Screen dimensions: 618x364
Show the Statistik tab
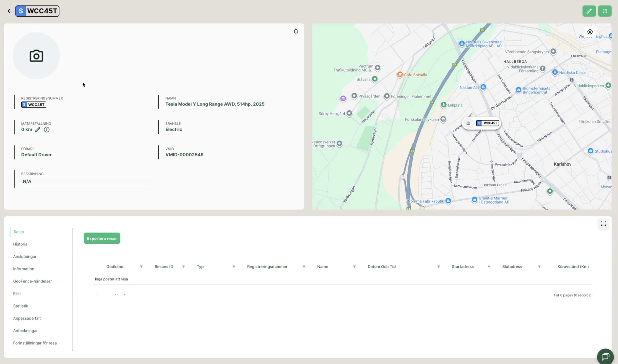coord(21,306)
